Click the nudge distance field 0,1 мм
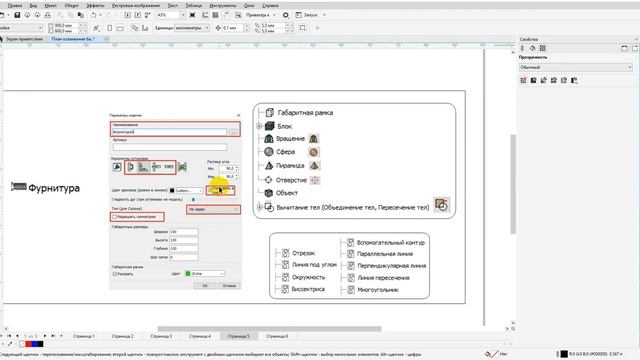Image resolution: width=640 pixels, height=360 pixels. (232, 28)
